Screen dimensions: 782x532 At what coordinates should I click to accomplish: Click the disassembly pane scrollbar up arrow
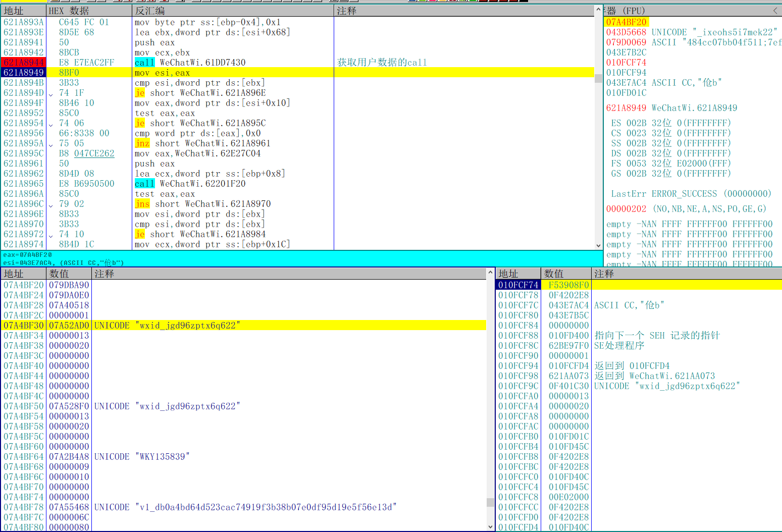click(x=599, y=10)
